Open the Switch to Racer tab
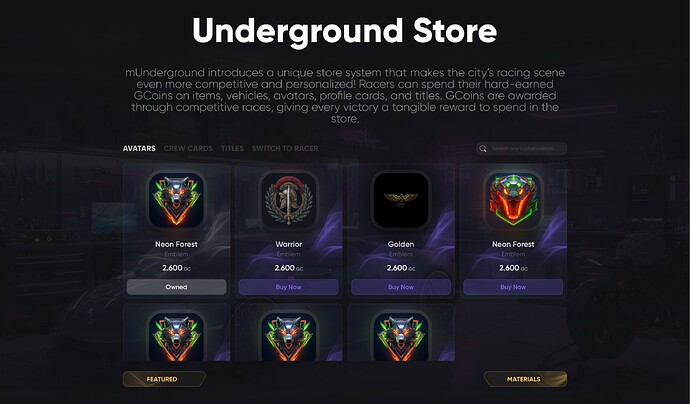 click(x=285, y=148)
